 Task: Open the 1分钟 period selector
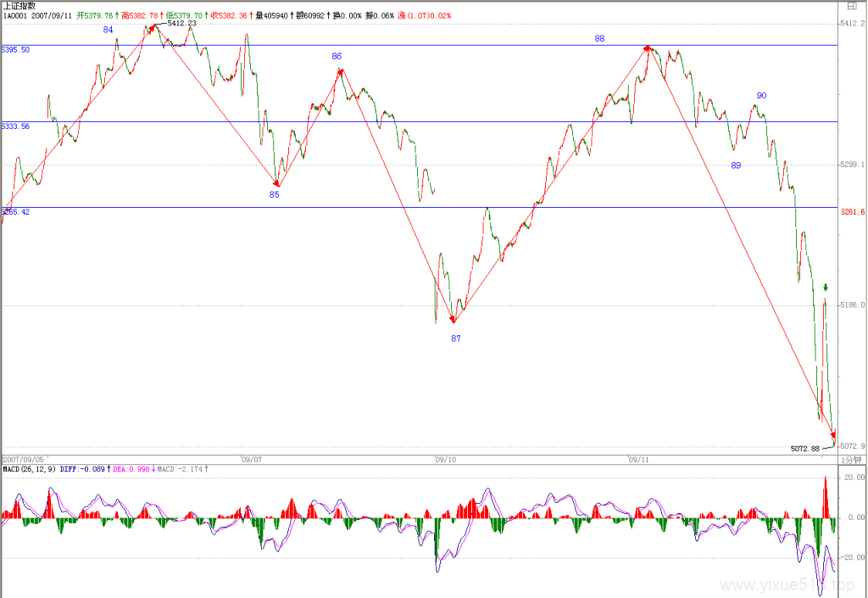[x=851, y=460]
